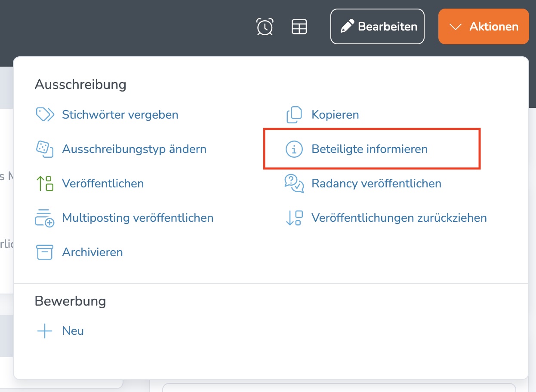The height and width of the screenshot is (392, 536).
Task: Choose Multiposting veröffentlichen option
Action: [x=138, y=218]
